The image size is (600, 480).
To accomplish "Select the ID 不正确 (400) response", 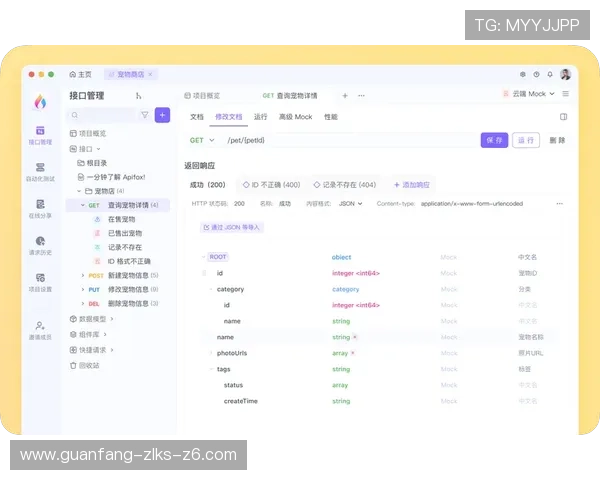I will [x=272, y=185].
